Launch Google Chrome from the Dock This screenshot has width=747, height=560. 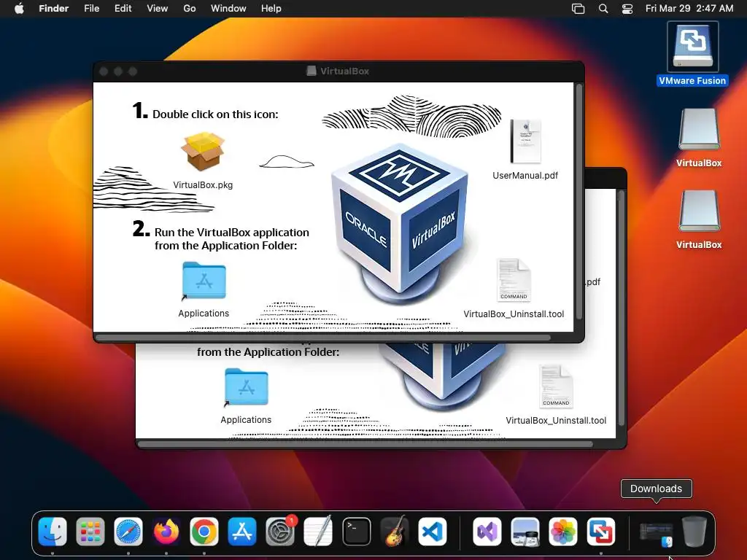pos(204,531)
